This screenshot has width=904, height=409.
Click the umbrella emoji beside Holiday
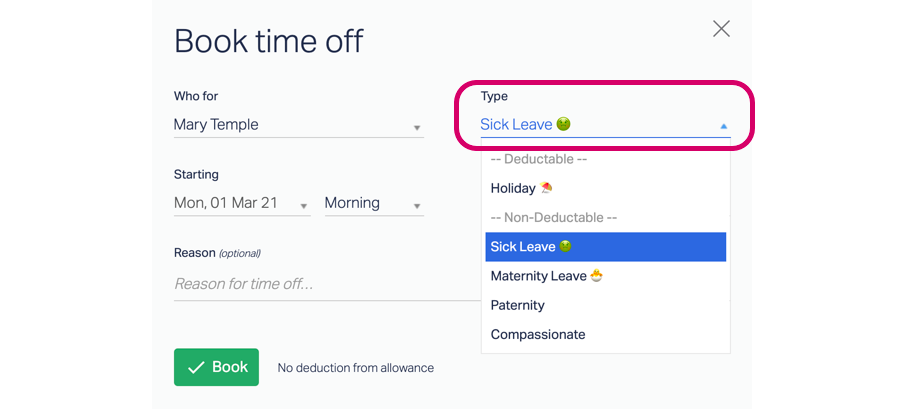[x=545, y=188]
